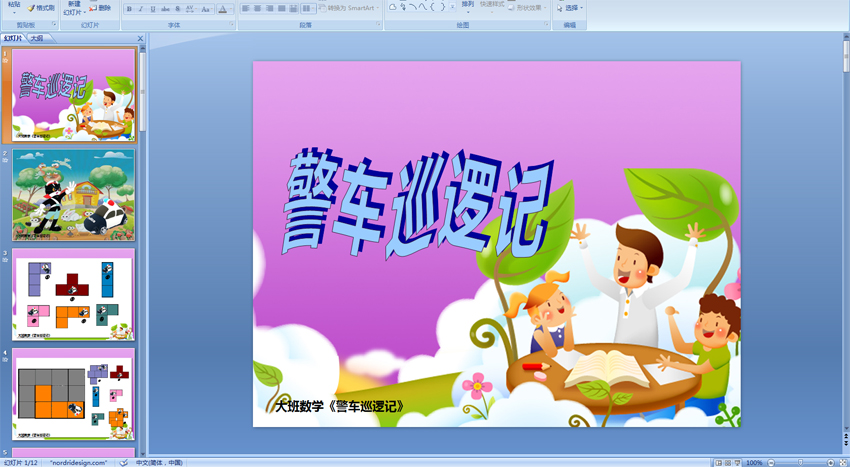Open the Clipboard pane launcher
The height and width of the screenshot is (467, 850).
click(54, 24)
